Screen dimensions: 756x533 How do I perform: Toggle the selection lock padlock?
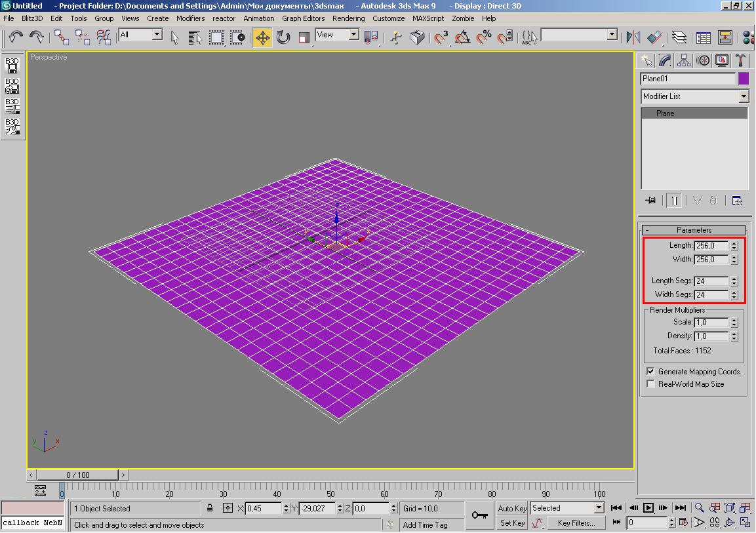[x=210, y=508]
